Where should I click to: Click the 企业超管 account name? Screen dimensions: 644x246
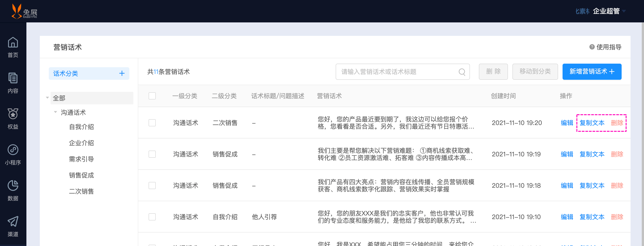[606, 11]
